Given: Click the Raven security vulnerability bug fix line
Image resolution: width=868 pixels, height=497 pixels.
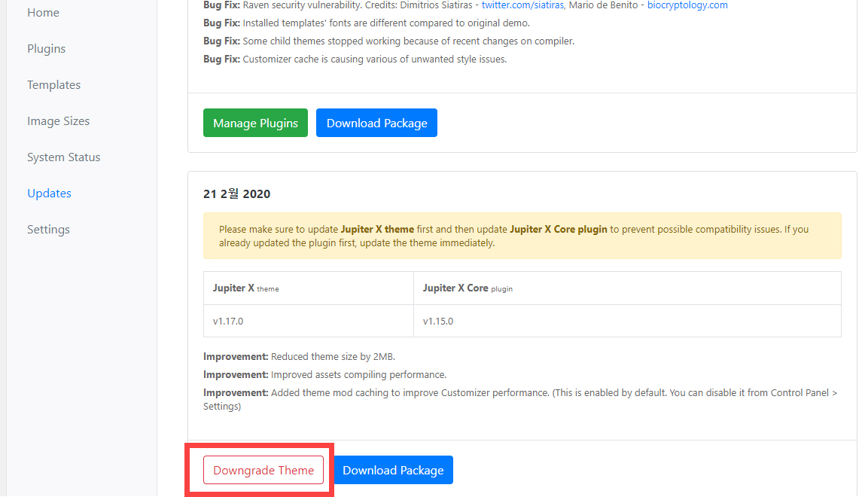Looking at the screenshot, I should click(x=465, y=5).
